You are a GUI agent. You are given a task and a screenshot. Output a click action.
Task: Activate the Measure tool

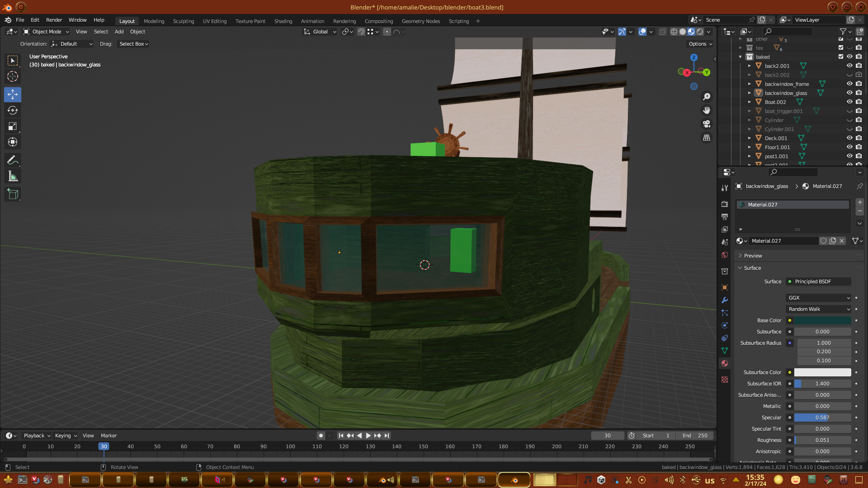13,177
